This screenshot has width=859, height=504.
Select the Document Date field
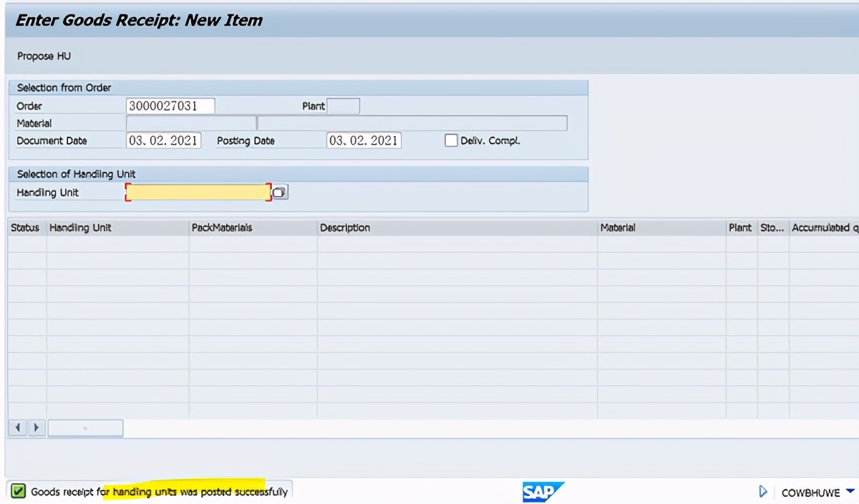163,140
